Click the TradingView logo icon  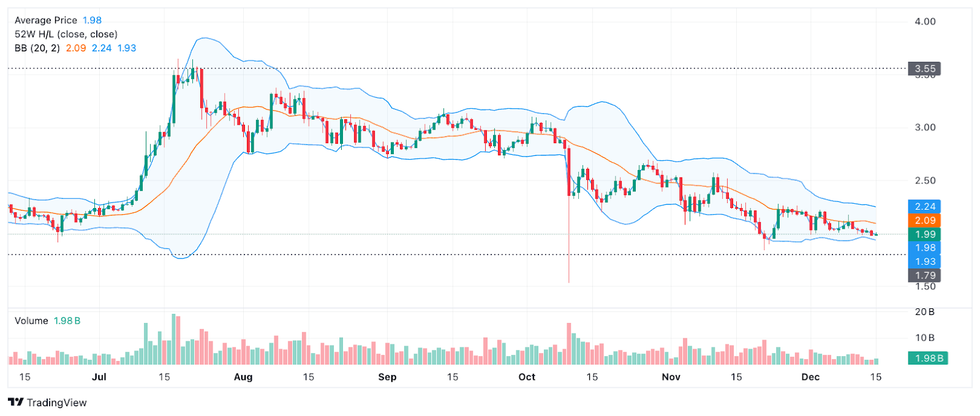15,403
